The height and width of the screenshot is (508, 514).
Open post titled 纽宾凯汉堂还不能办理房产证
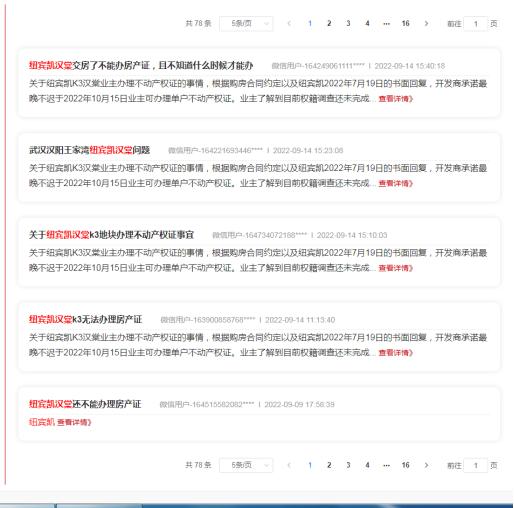pos(85,404)
